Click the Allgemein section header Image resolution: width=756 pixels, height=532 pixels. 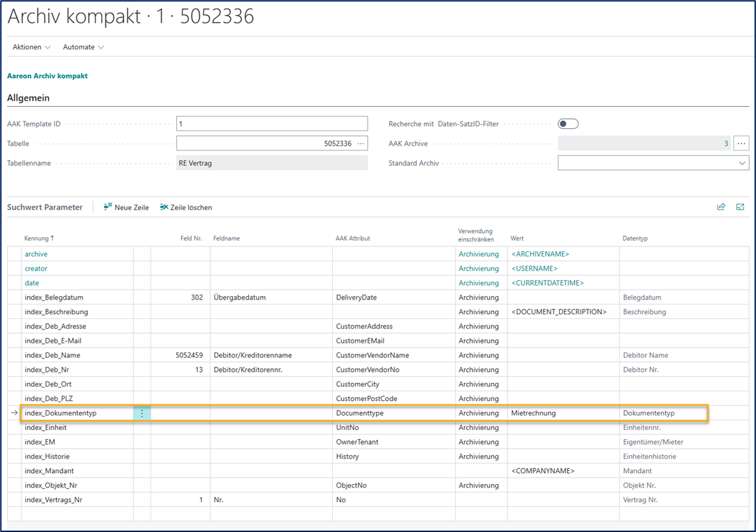click(28, 98)
